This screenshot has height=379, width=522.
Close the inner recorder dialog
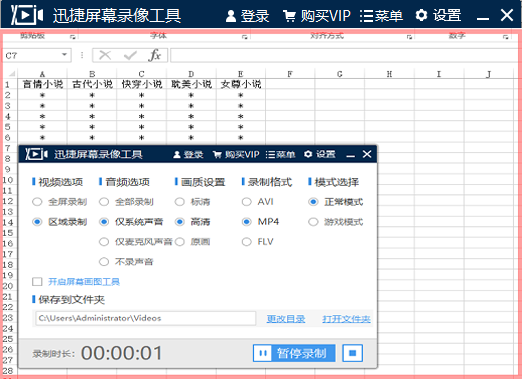point(367,154)
